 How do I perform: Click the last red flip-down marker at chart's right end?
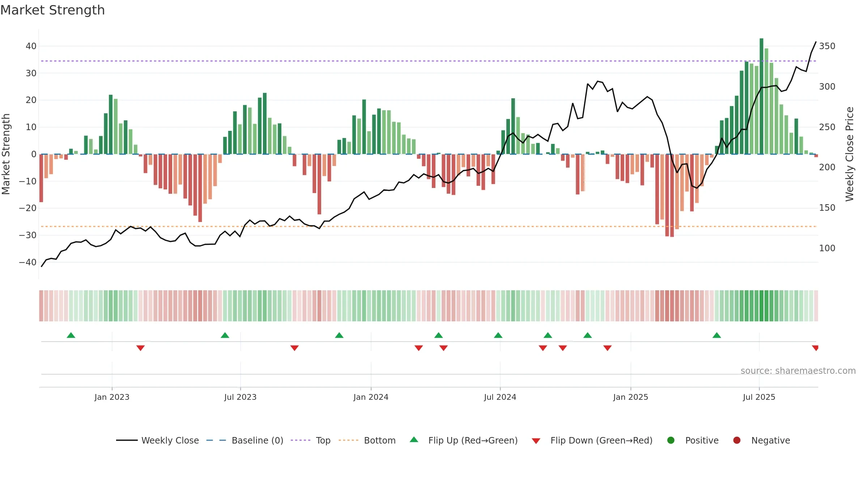coord(815,348)
